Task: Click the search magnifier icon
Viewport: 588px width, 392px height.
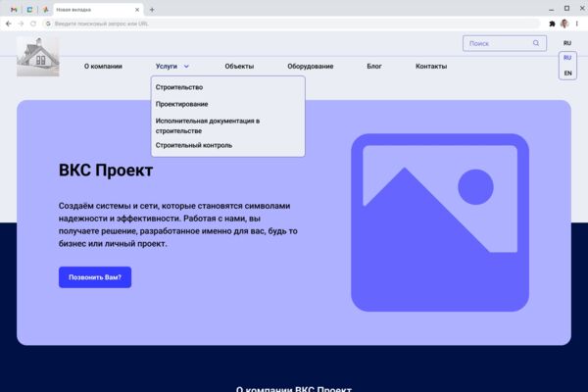Action: [x=536, y=43]
